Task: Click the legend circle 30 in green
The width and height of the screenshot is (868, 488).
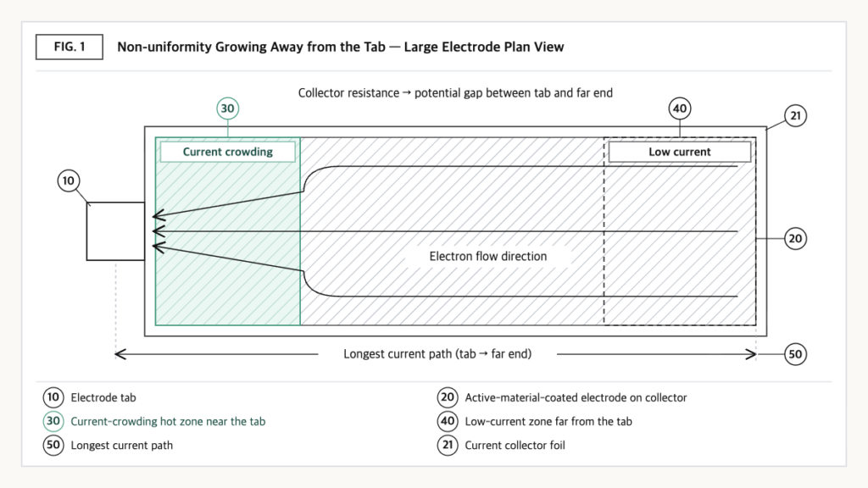Action: pos(53,421)
